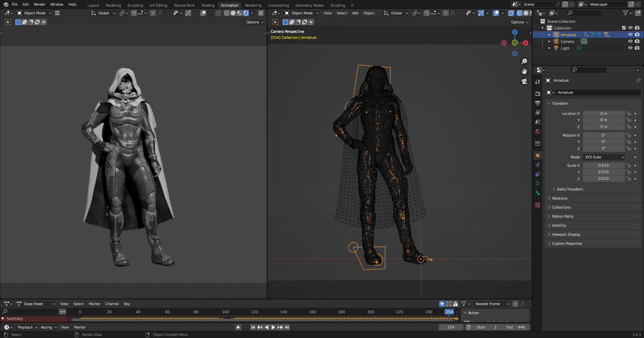Open the Collection properties tab

[538, 143]
